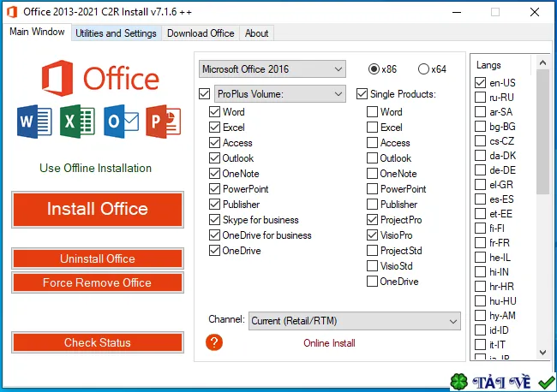Uncheck the en-US language
The width and height of the screenshot is (557, 392).
[x=480, y=83]
